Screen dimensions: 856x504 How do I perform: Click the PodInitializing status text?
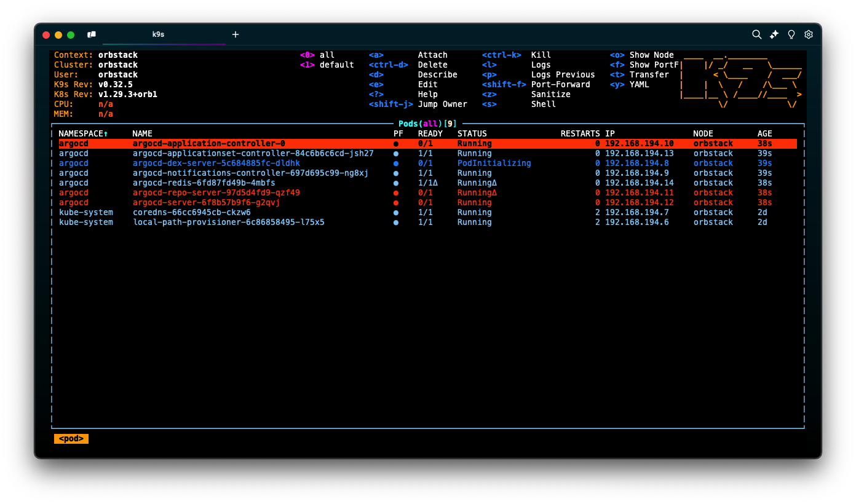pos(494,163)
